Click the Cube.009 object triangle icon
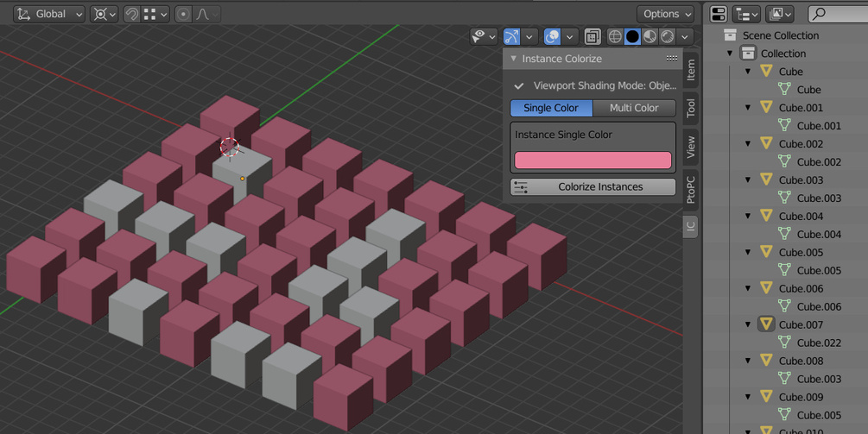 pyautogui.click(x=766, y=396)
